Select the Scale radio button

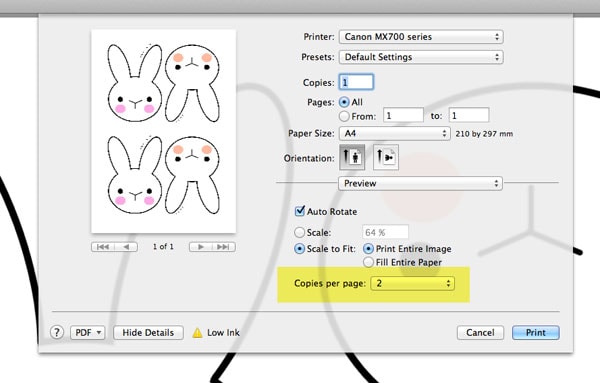pos(299,232)
